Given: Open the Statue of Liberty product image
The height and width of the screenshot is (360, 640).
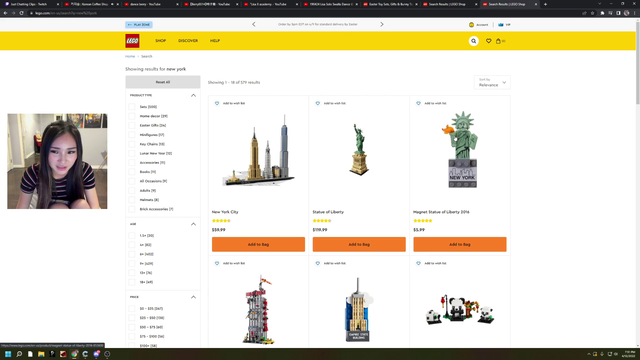Looking at the screenshot, I should tap(359, 150).
